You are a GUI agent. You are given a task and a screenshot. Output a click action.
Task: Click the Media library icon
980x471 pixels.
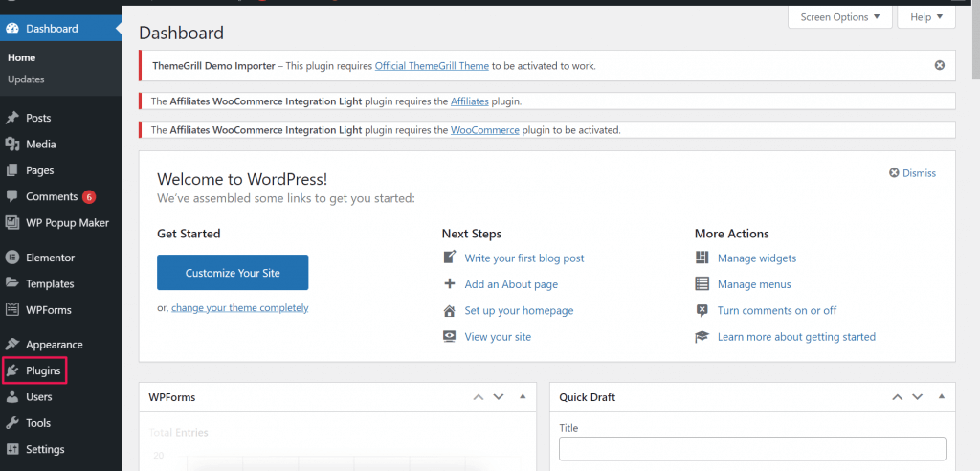[11, 144]
